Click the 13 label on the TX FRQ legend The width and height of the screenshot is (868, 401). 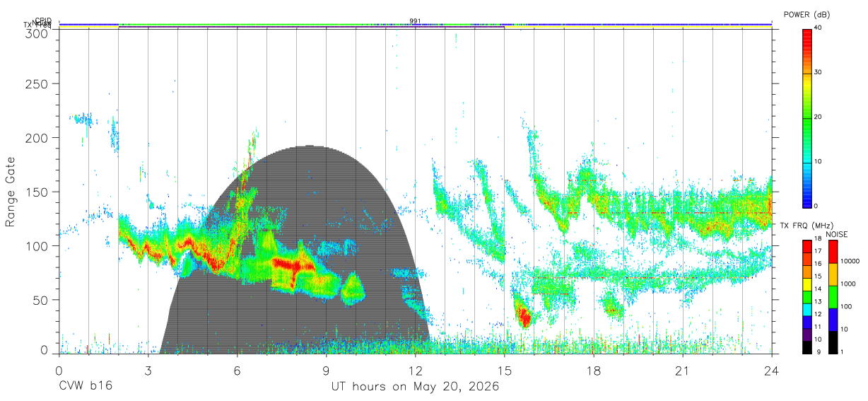coord(818,302)
